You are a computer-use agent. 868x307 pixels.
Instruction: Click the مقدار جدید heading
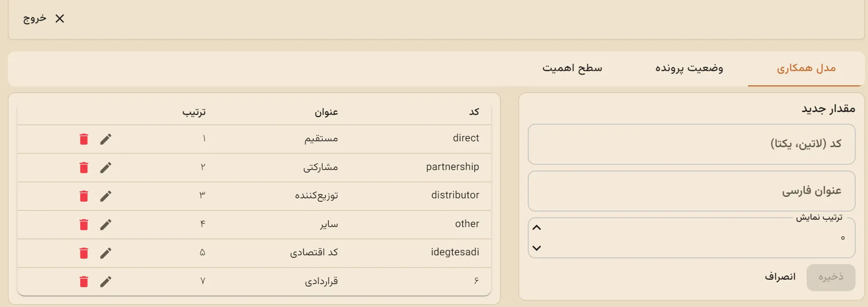[829, 109]
